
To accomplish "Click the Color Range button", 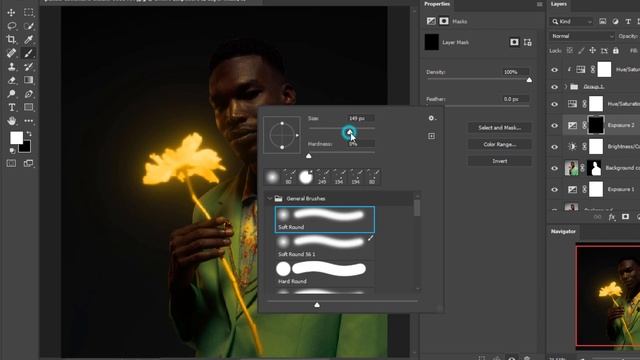I will [500, 144].
